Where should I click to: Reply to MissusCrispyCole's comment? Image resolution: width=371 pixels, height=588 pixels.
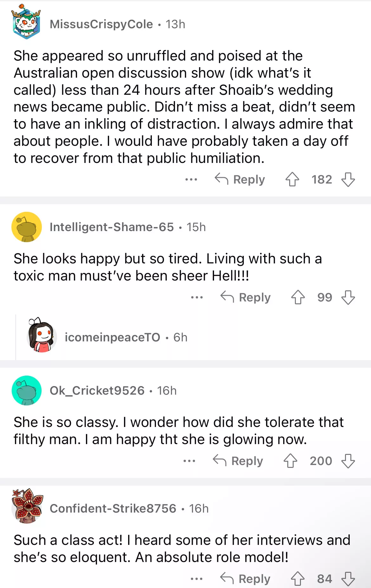(240, 179)
